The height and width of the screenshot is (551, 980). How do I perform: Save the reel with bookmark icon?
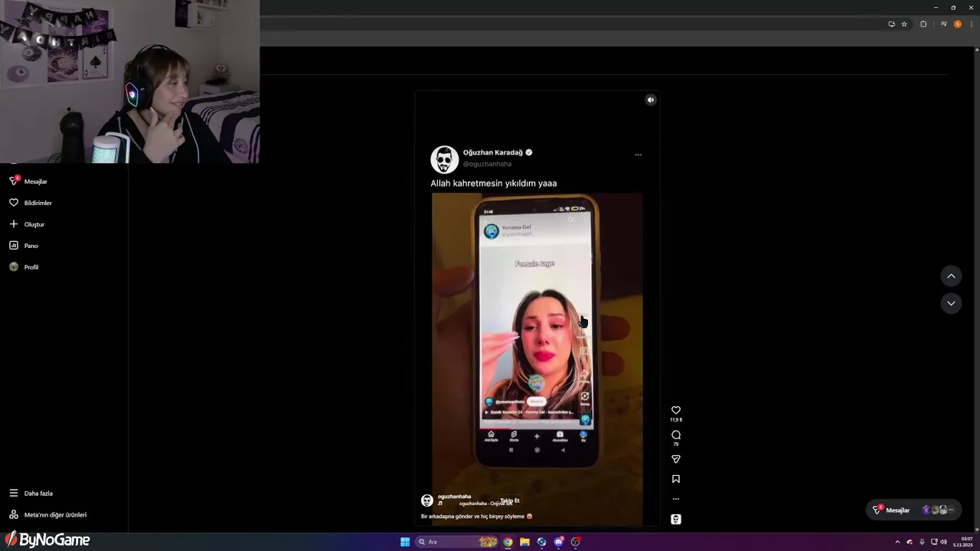tap(676, 479)
